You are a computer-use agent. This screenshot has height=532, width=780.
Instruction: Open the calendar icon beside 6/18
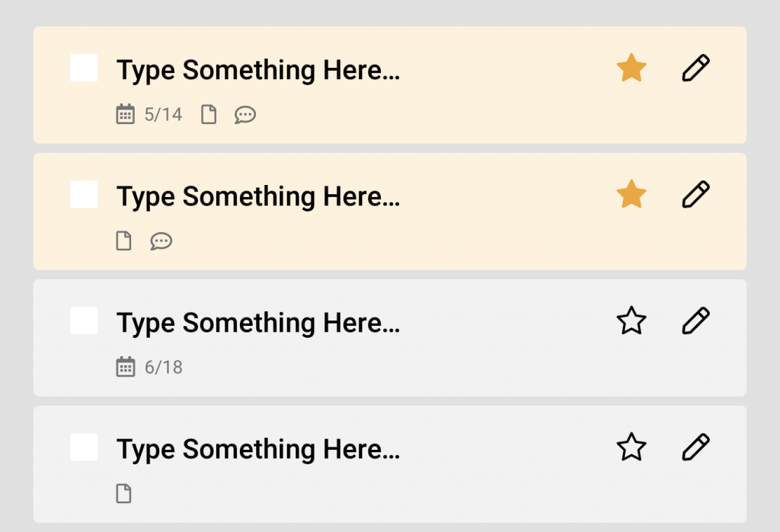pos(125,367)
